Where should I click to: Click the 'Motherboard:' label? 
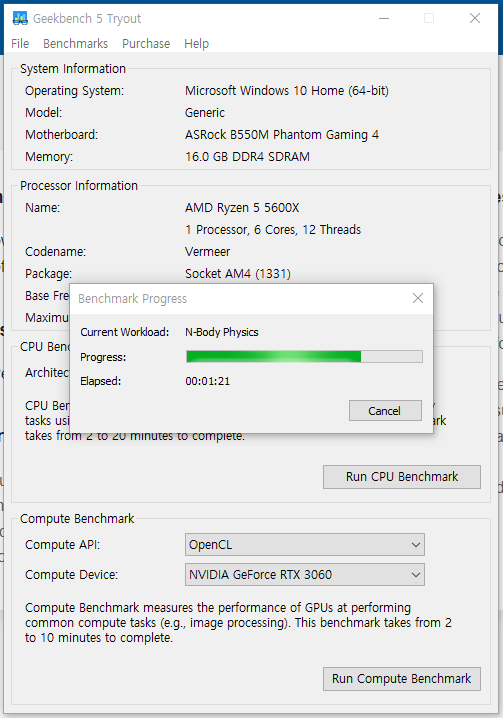[x=61, y=135]
